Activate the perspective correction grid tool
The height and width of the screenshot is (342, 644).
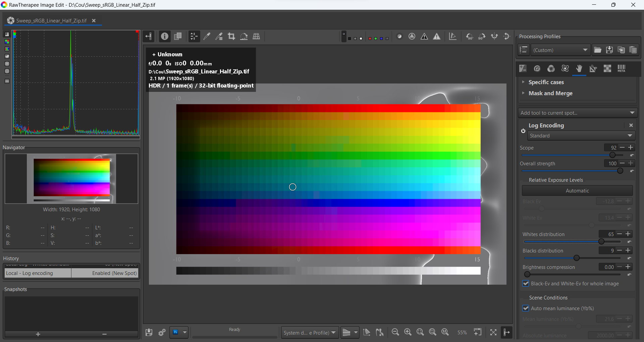[x=256, y=36]
